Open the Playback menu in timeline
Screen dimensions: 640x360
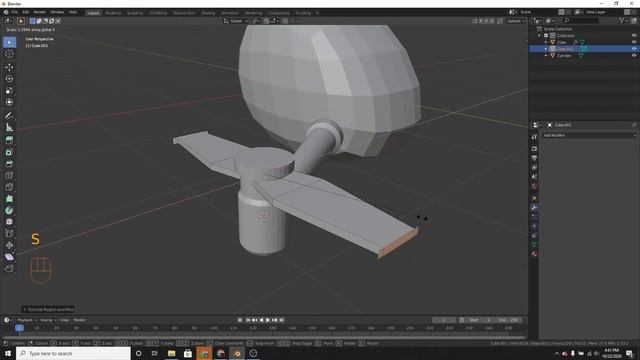[27, 320]
